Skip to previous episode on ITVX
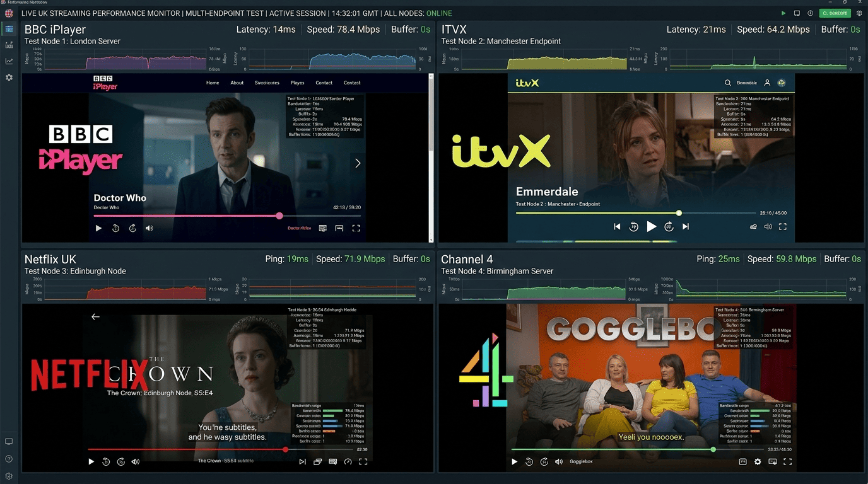Screen dimensions: 868x484 tap(617, 226)
